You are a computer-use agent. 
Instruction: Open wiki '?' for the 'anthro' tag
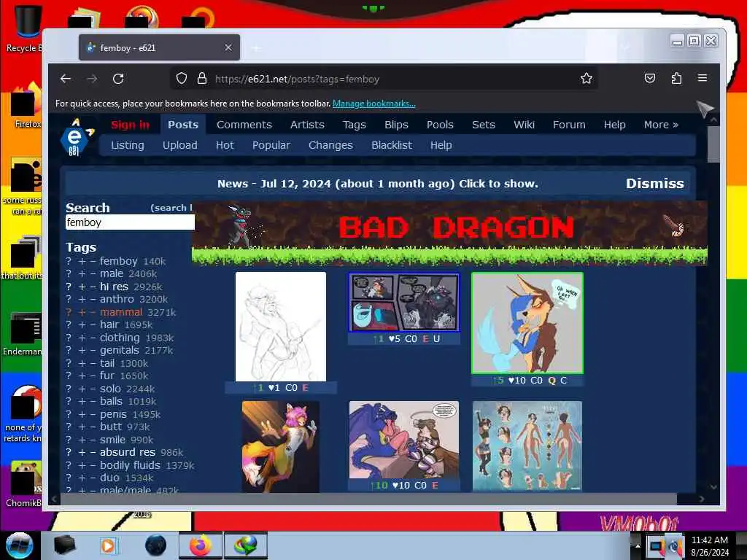(69, 299)
